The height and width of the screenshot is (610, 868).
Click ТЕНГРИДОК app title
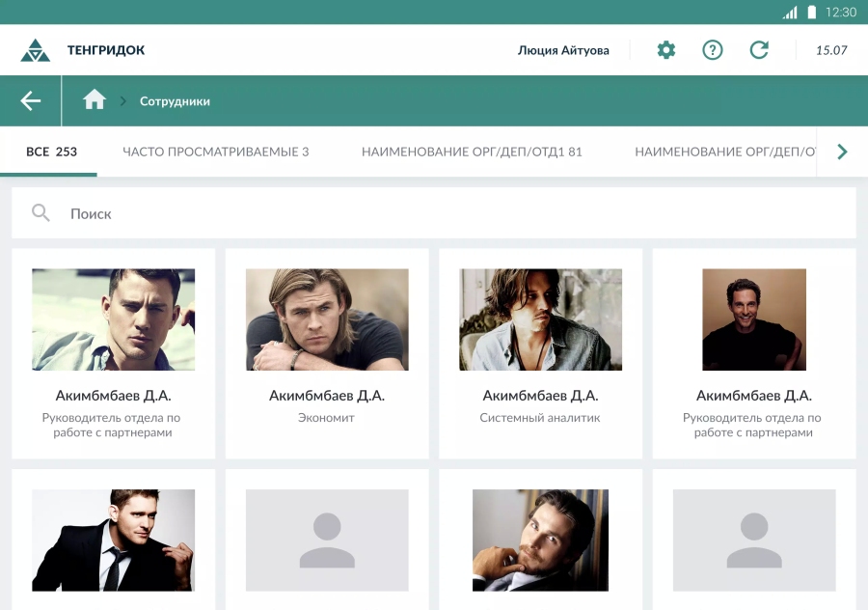[x=106, y=50]
